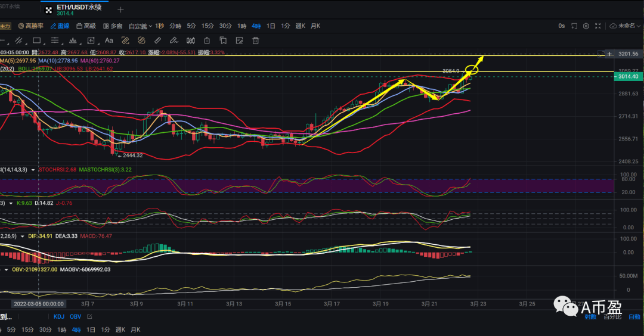Toggle the 畫線 drawing mode
Viewport: 644px width, 336px height.
coord(60,26)
